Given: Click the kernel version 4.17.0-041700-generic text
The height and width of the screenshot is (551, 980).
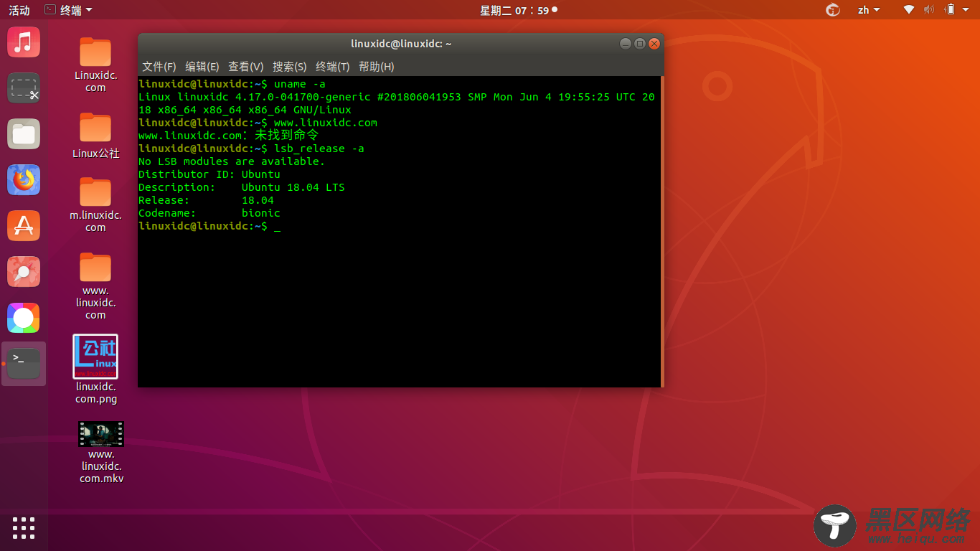Looking at the screenshot, I should [x=303, y=97].
